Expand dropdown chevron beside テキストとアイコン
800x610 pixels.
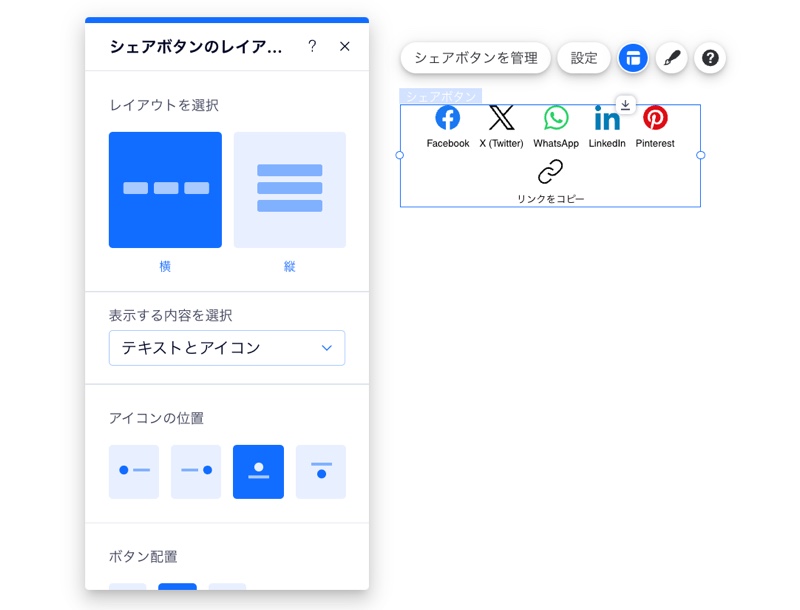point(327,348)
